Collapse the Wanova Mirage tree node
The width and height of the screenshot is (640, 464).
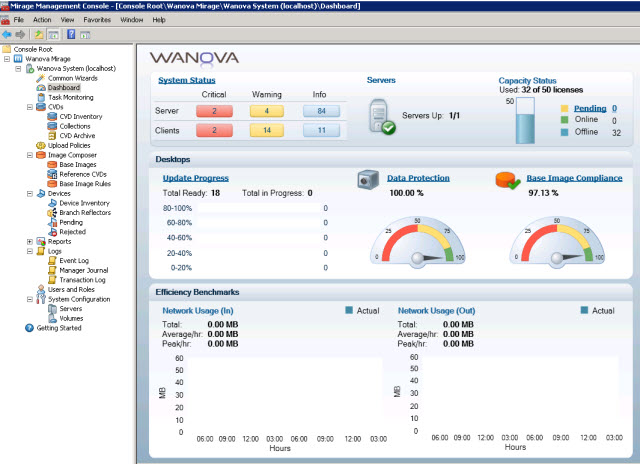point(7,59)
